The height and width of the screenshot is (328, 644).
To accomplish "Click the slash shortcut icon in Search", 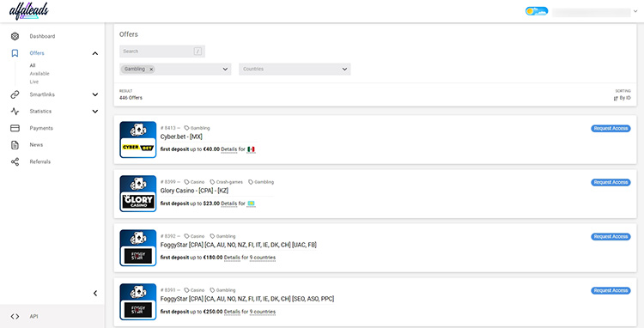I will (198, 52).
